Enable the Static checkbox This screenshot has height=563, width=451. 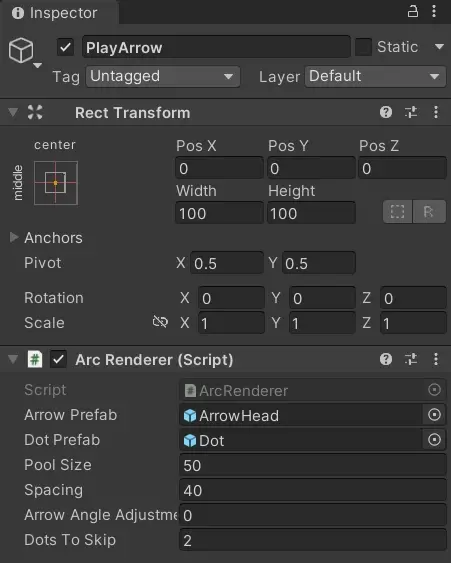(363, 47)
